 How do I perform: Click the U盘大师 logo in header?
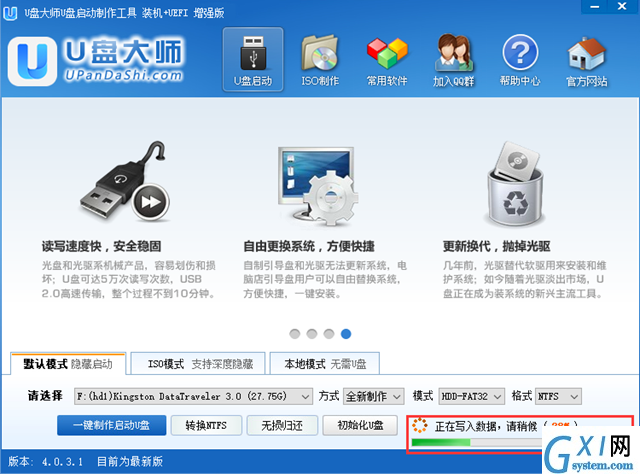[96, 60]
